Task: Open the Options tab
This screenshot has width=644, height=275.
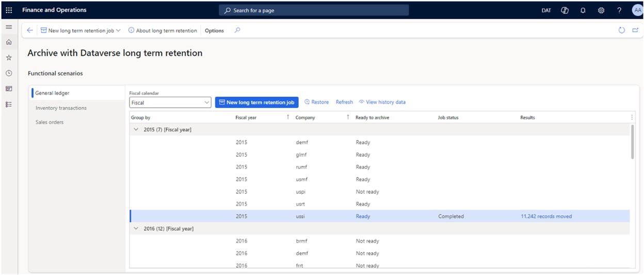Action: [214, 30]
